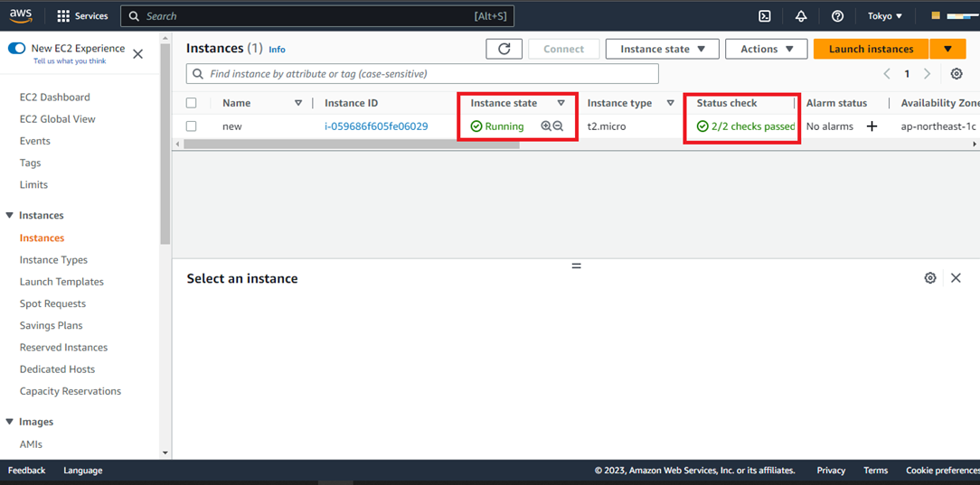Open Reserved Instances page
The height and width of the screenshot is (485, 980).
[64, 347]
